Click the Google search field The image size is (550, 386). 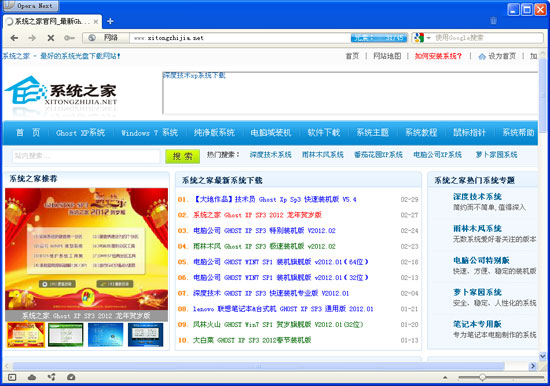[488, 38]
